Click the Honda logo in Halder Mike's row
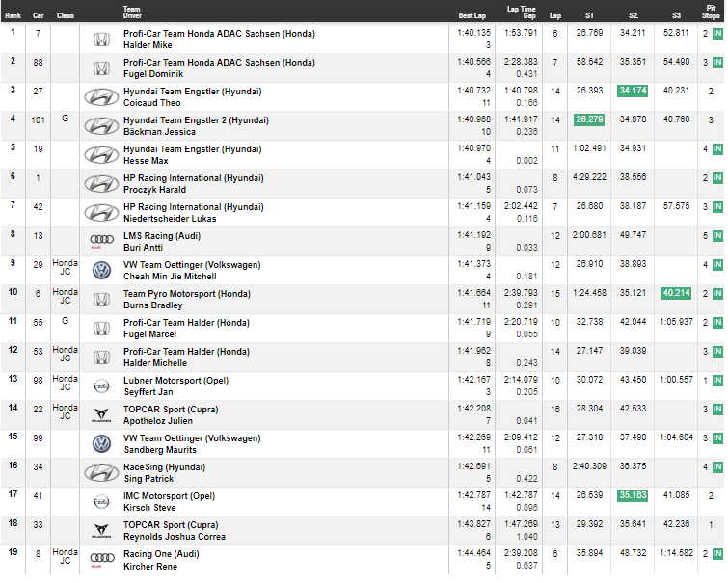Image resolution: width=728 pixels, height=583 pixels. (x=101, y=40)
